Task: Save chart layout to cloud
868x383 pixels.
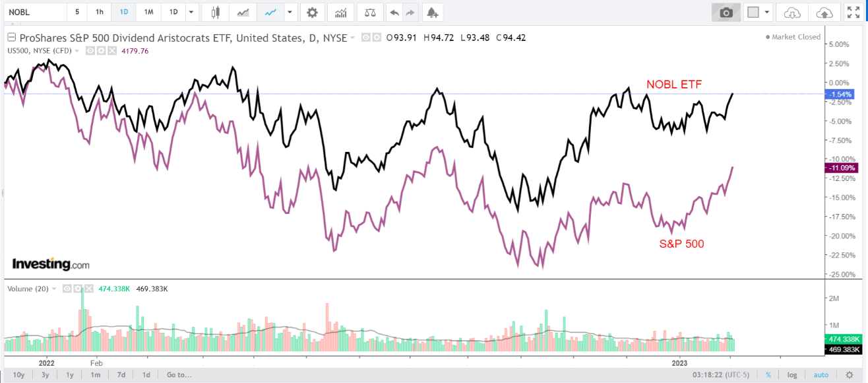Action: (824, 12)
